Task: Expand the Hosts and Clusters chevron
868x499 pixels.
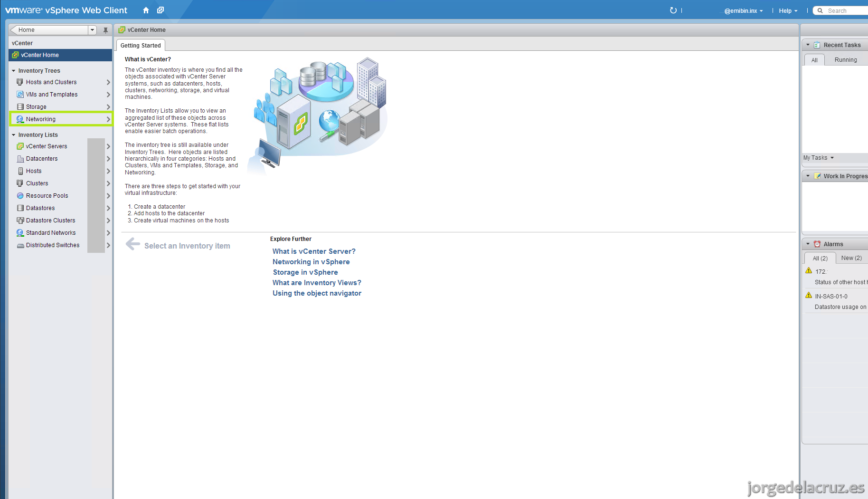Action: click(x=108, y=82)
